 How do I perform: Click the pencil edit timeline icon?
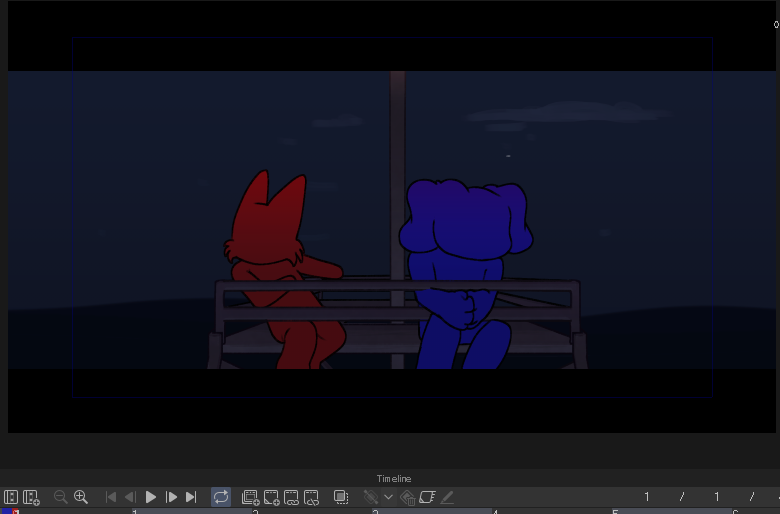click(x=447, y=497)
